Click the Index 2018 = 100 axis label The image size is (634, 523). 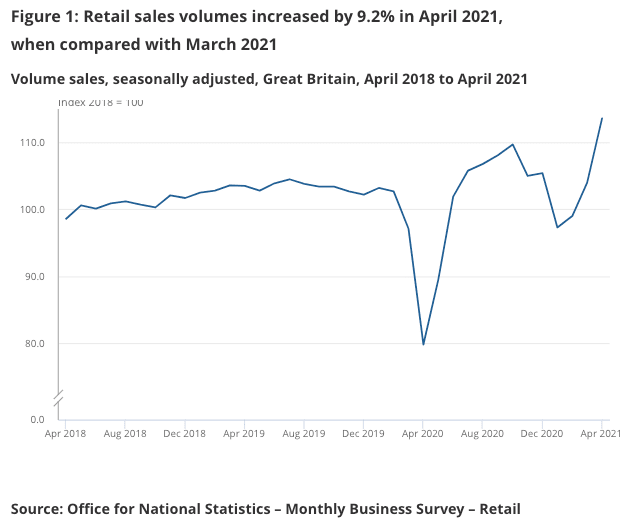pyautogui.click(x=100, y=102)
